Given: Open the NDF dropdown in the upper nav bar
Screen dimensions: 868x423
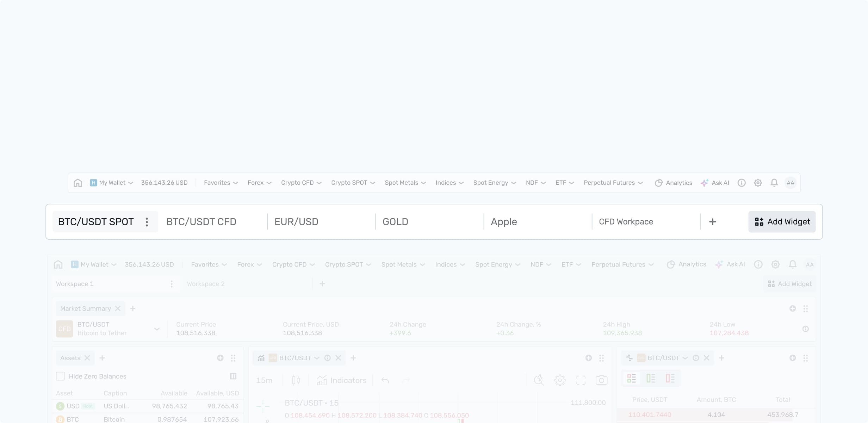Looking at the screenshot, I should point(535,183).
